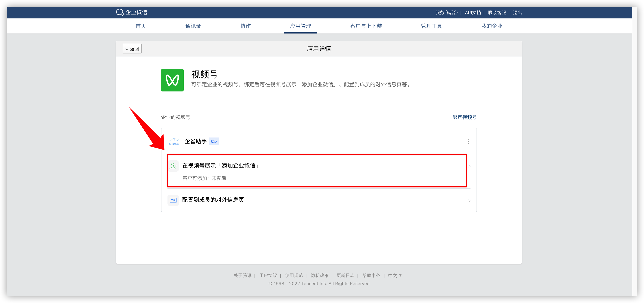
Task: Switch to the 通讯录 tab
Action: pyautogui.click(x=193, y=26)
